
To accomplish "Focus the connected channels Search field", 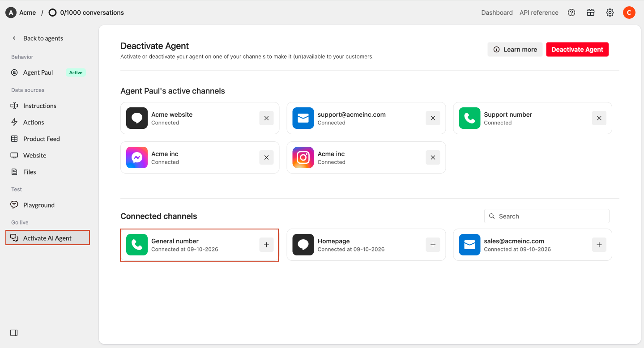I will coord(547,216).
